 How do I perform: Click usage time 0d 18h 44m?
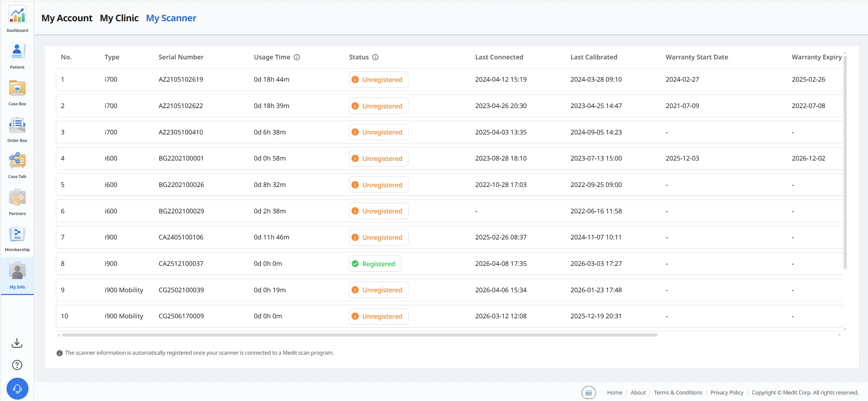click(271, 80)
